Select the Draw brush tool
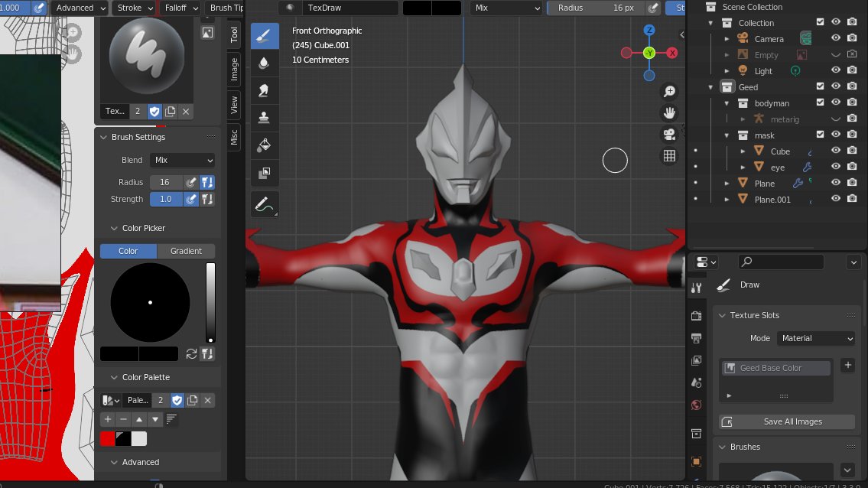The image size is (868, 488). click(265, 36)
